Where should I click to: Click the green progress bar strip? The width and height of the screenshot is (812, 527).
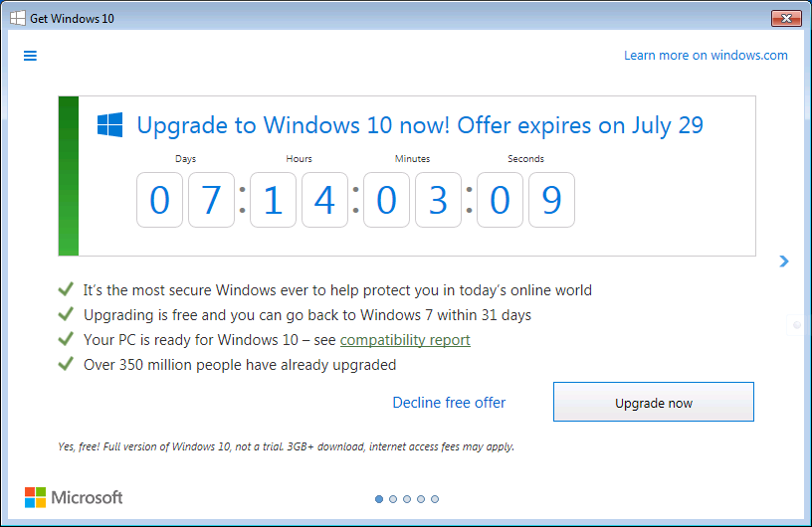pos(69,176)
